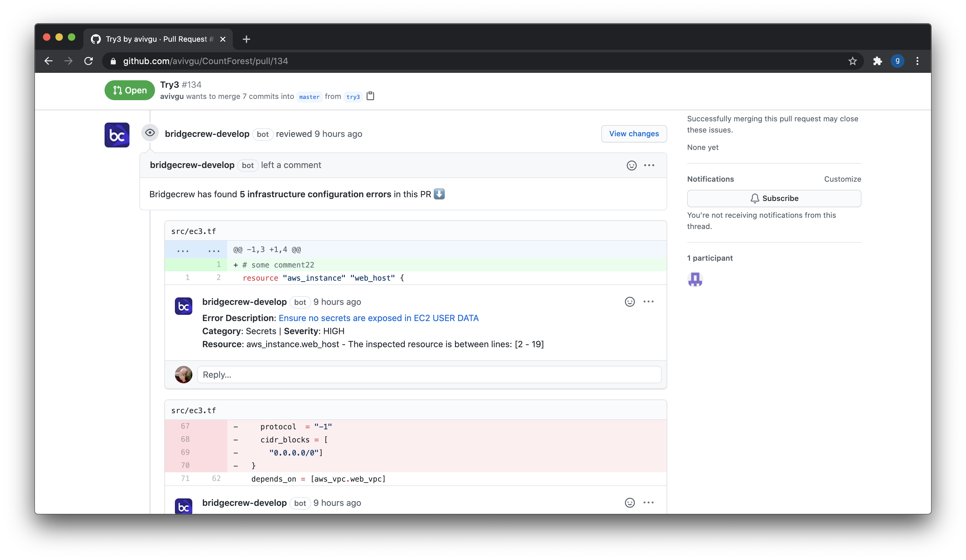Open 'Ensure no secrets are exposed' link
The width and height of the screenshot is (966, 560).
tap(378, 318)
